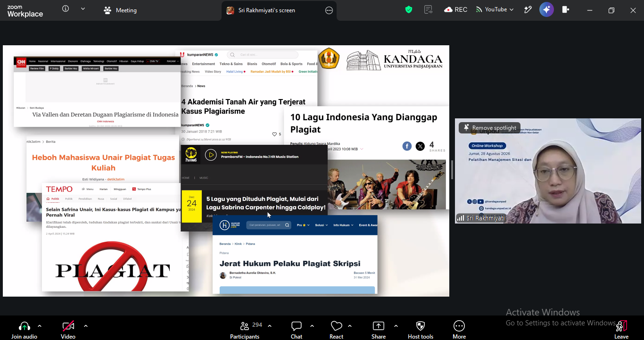Expand chat options arrow
The width and height of the screenshot is (644, 340).
[312, 326]
